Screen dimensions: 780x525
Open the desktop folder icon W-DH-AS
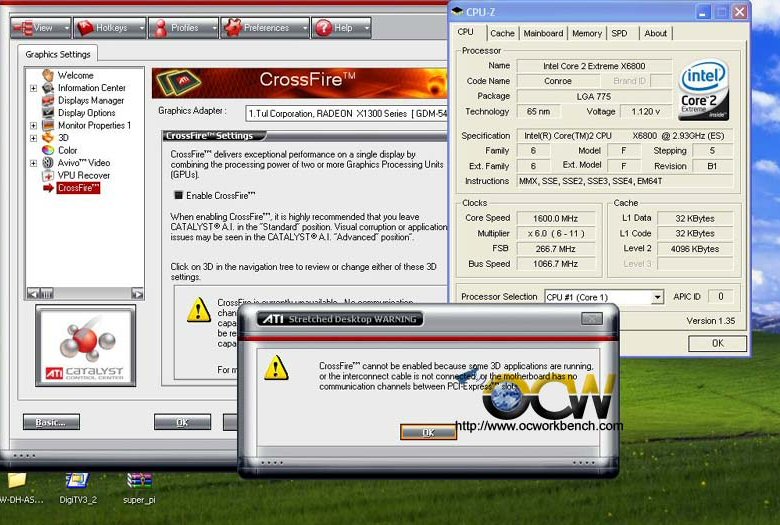tap(19, 488)
